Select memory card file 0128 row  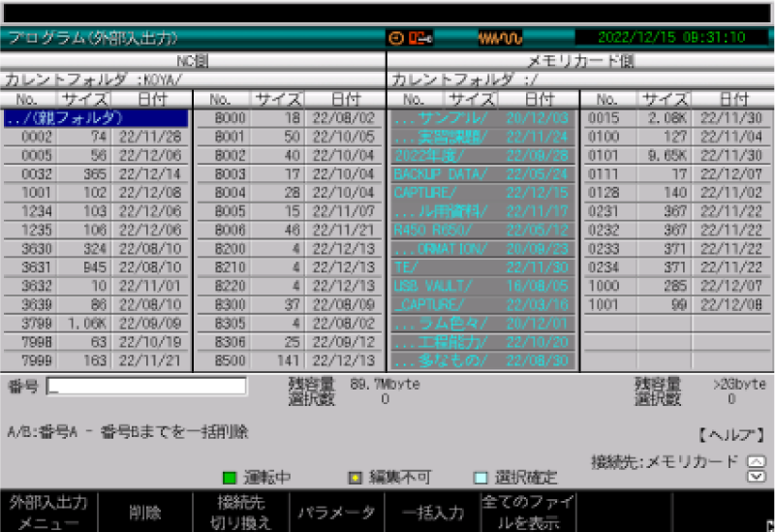[676, 193]
